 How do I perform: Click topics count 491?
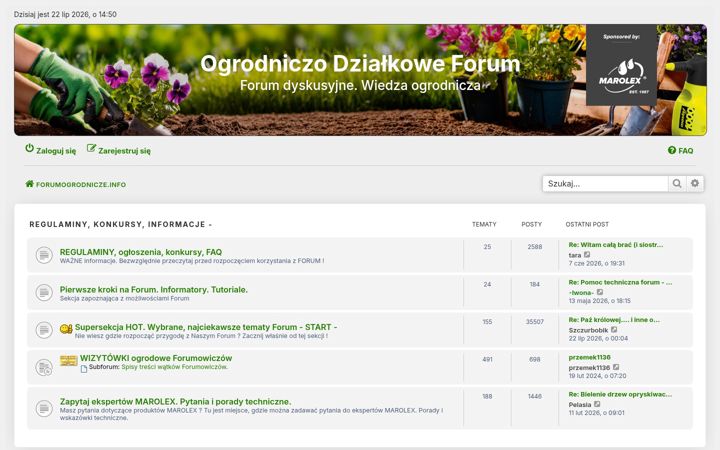pyautogui.click(x=487, y=360)
